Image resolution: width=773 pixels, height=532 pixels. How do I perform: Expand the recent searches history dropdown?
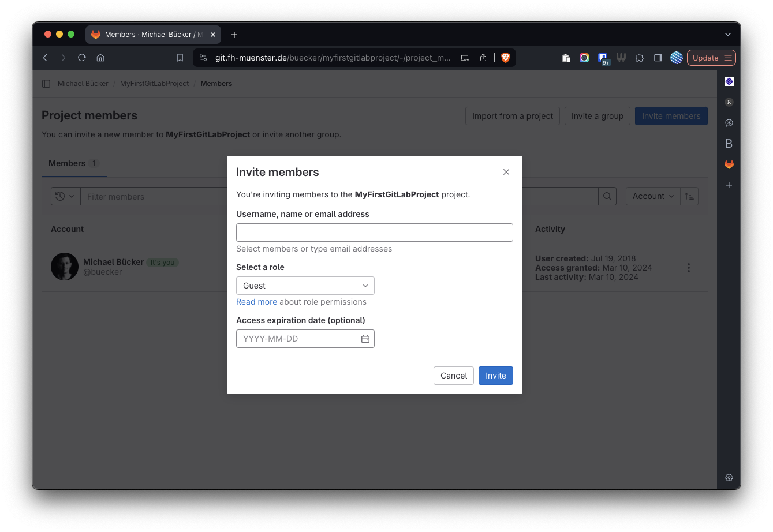(65, 196)
